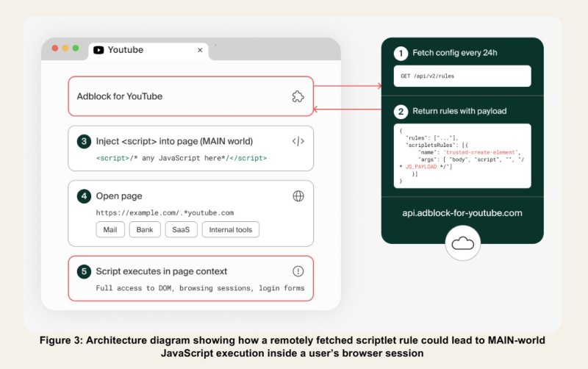Click the SaaS button

click(181, 229)
